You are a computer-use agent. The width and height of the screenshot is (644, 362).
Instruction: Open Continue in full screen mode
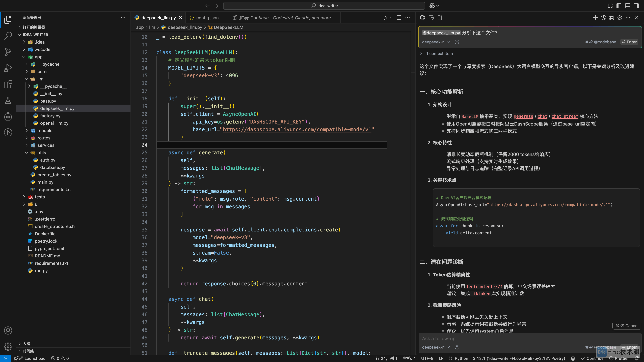point(611,18)
